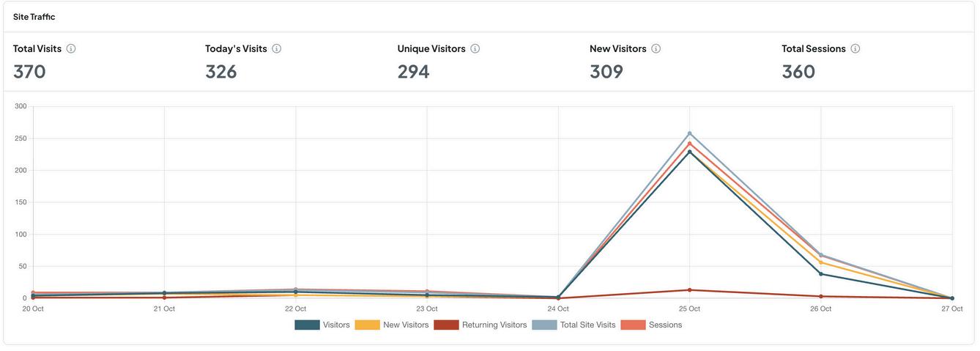Click the Total Sessions info icon
This screenshot has width=980, height=351.
855,48
